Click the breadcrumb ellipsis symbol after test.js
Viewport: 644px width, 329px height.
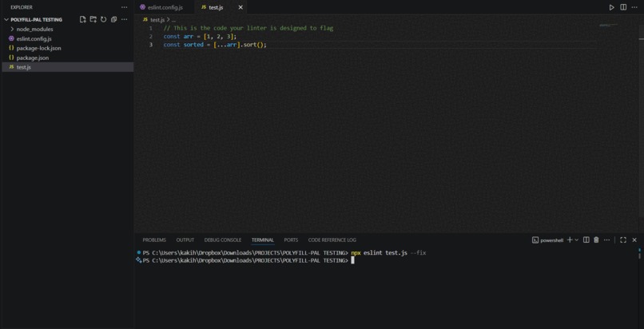(x=173, y=20)
